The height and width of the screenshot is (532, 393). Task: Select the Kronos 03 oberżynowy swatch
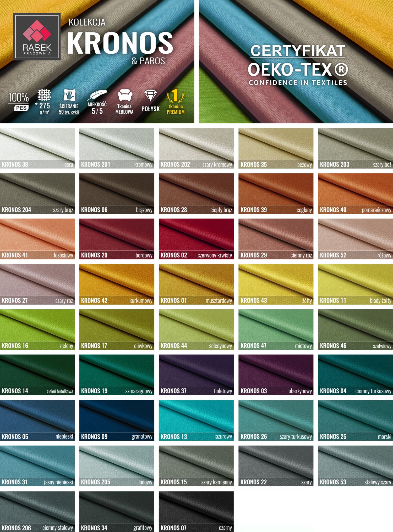pyautogui.click(x=276, y=375)
